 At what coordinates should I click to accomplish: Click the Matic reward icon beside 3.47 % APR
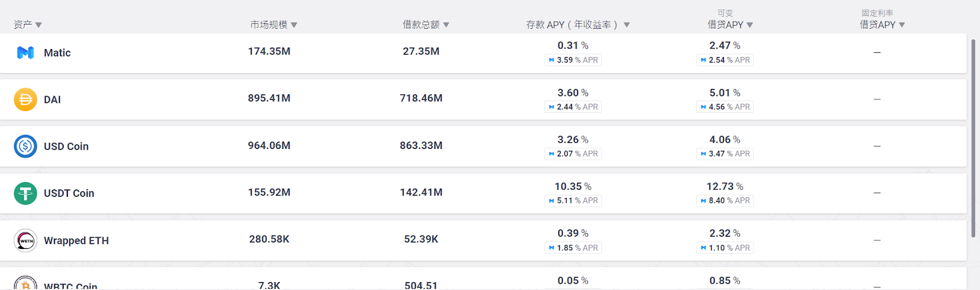[703, 154]
